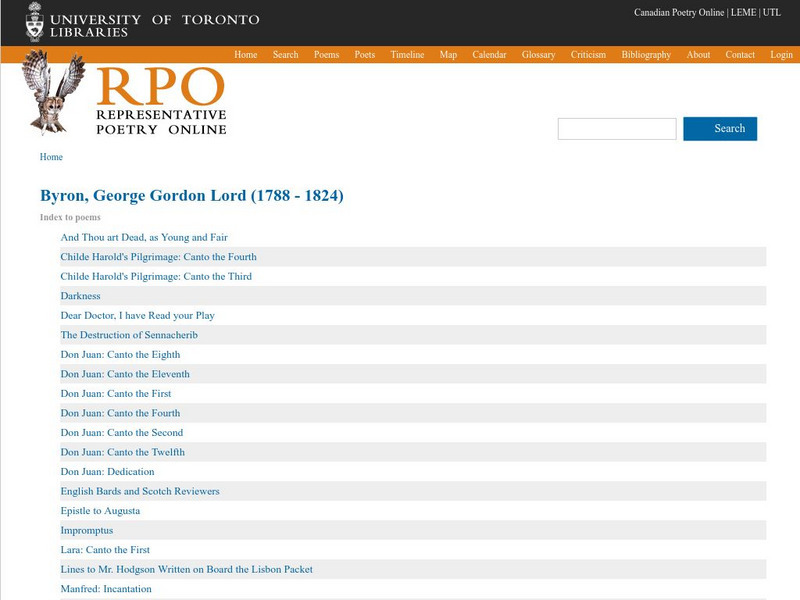This screenshot has height=600, width=800.
Task: Open the poem Darkness
Action: click(x=80, y=296)
